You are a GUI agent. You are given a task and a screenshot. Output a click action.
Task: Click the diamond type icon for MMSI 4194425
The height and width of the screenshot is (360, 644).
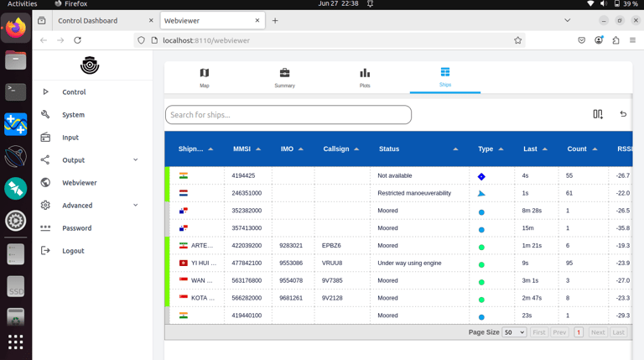[x=481, y=177]
